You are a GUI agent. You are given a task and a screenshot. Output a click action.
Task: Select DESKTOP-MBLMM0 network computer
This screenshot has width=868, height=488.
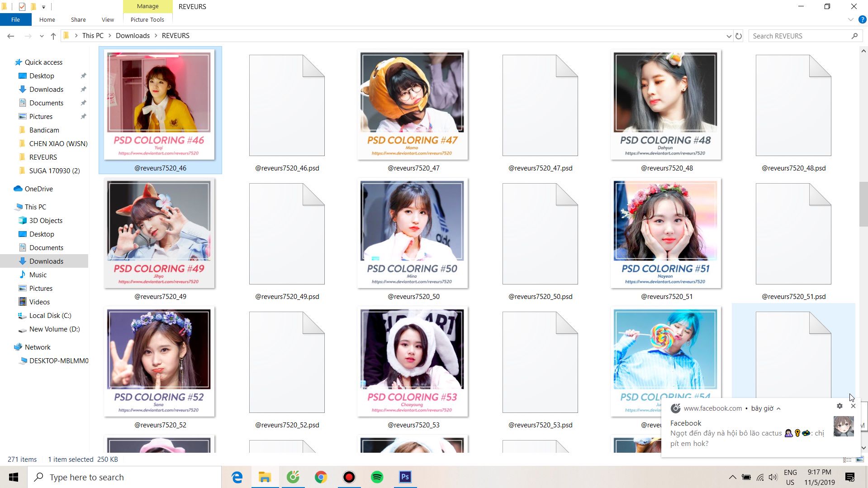[58, 360]
